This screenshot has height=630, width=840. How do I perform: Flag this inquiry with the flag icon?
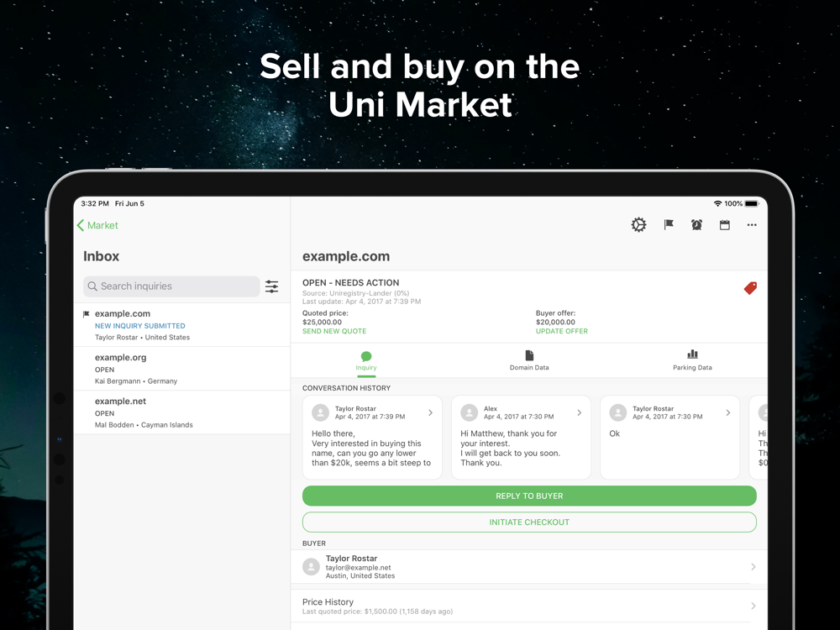pos(669,225)
